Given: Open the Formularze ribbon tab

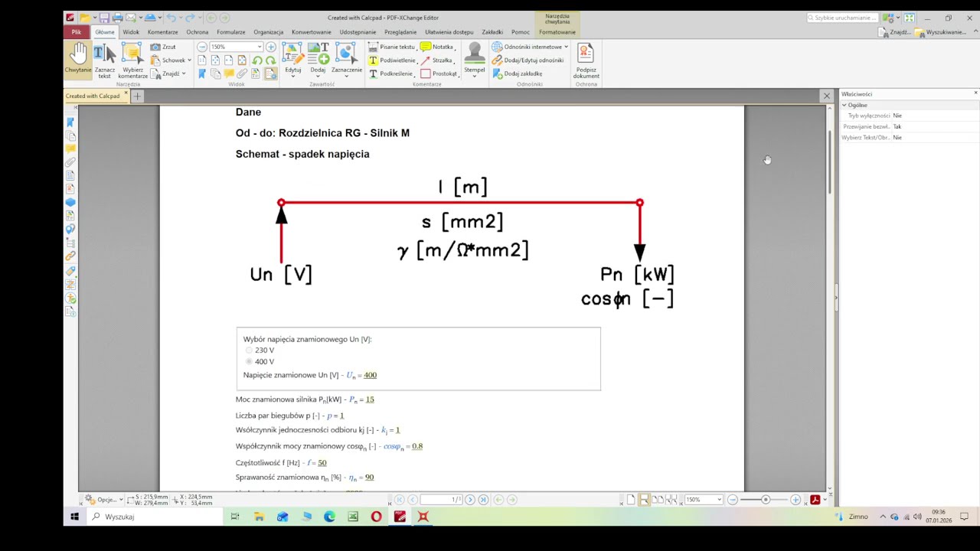Looking at the screenshot, I should (x=230, y=32).
